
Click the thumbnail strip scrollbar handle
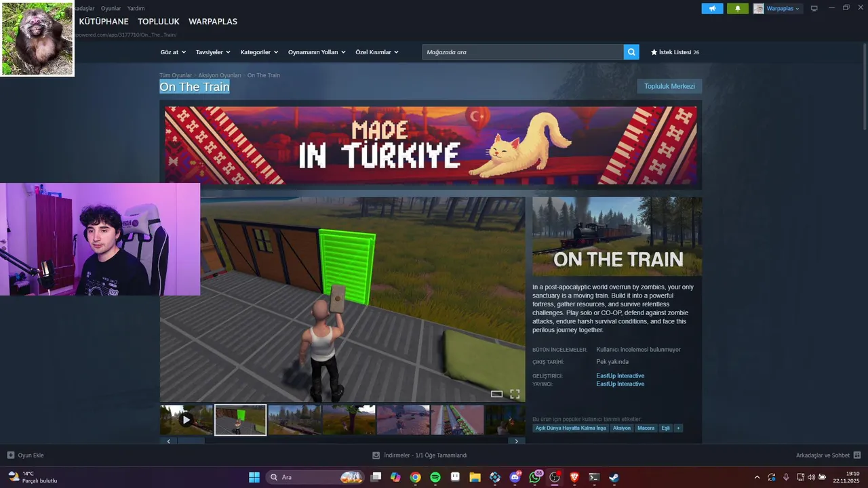[x=191, y=441]
